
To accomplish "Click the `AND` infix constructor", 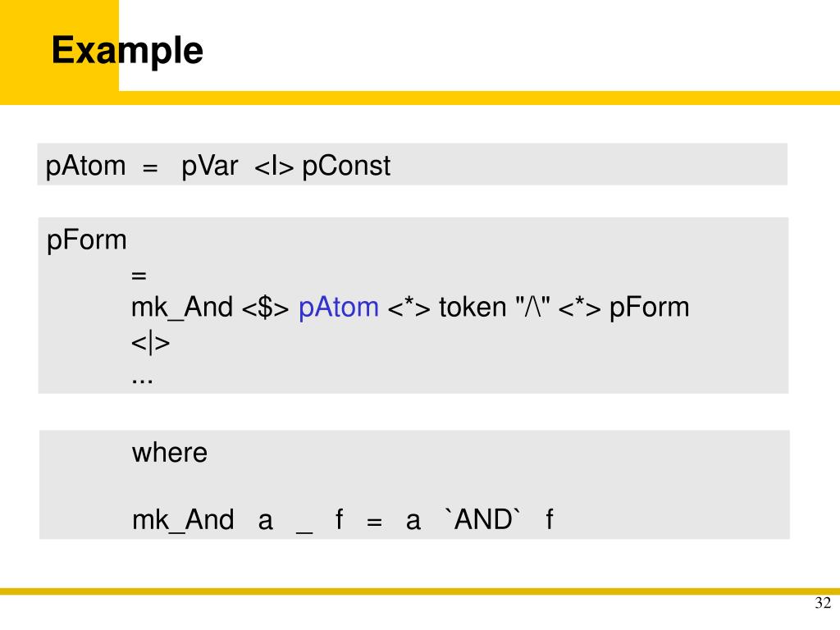I will [x=483, y=519].
